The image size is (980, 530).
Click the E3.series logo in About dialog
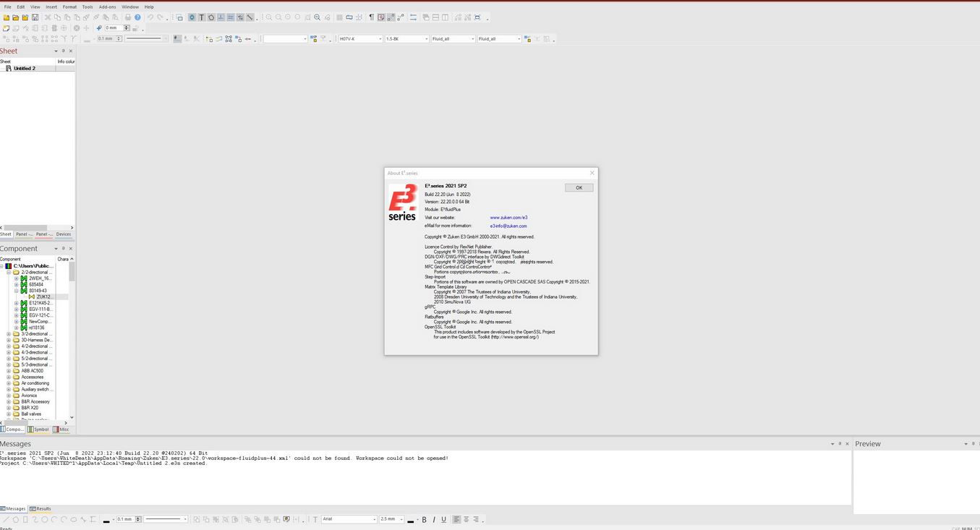click(403, 202)
